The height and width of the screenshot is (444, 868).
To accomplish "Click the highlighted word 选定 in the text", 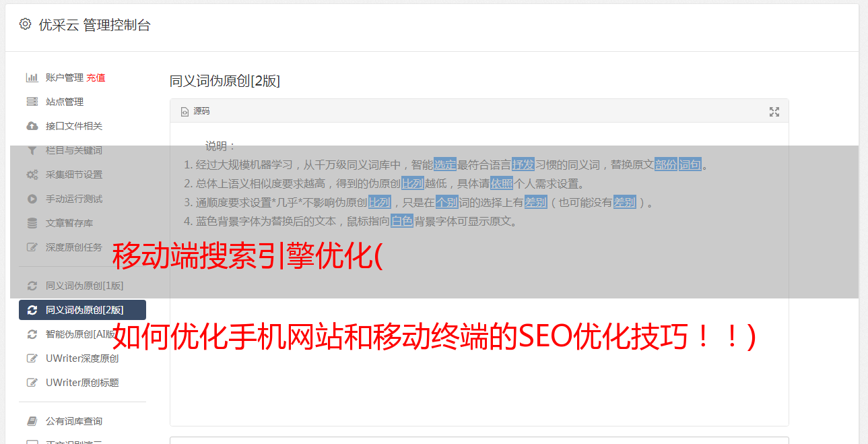I will pyautogui.click(x=445, y=164).
